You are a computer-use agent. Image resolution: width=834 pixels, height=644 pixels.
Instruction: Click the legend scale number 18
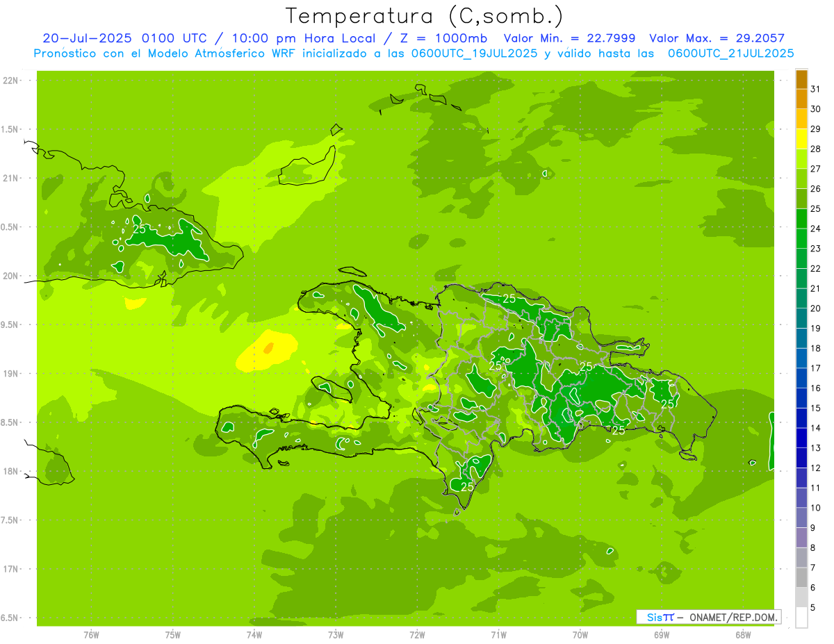tap(816, 348)
